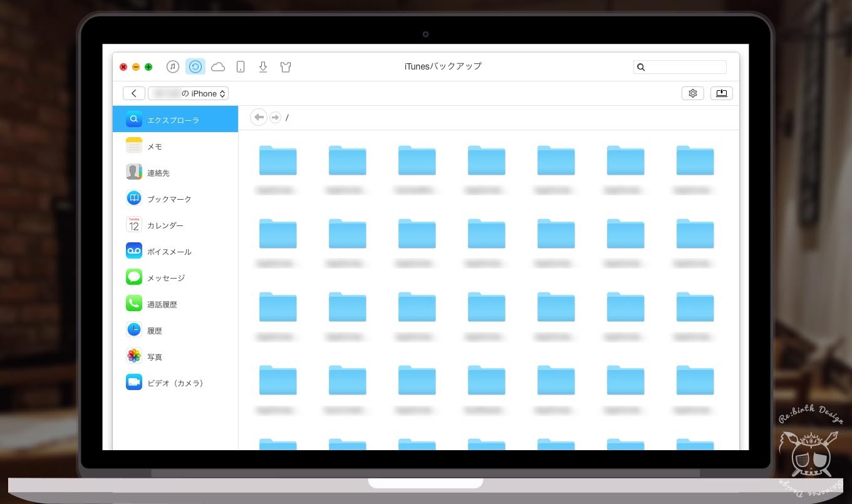Image resolution: width=852 pixels, height=504 pixels.
Task: Click the device phone icon in toolbar
Action: click(241, 67)
